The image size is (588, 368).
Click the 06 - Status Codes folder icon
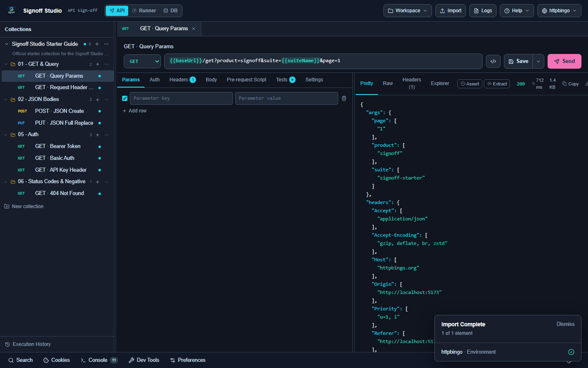[x=13, y=182]
